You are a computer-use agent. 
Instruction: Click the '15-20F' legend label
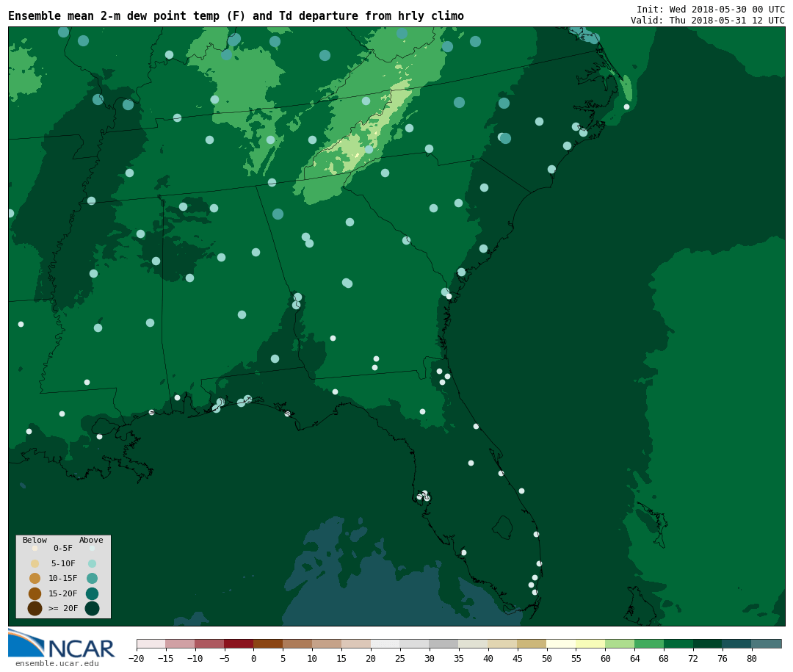[x=63, y=593]
